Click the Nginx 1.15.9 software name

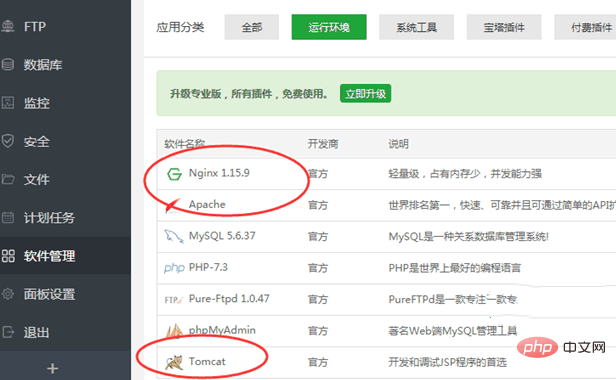tap(219, 173)
